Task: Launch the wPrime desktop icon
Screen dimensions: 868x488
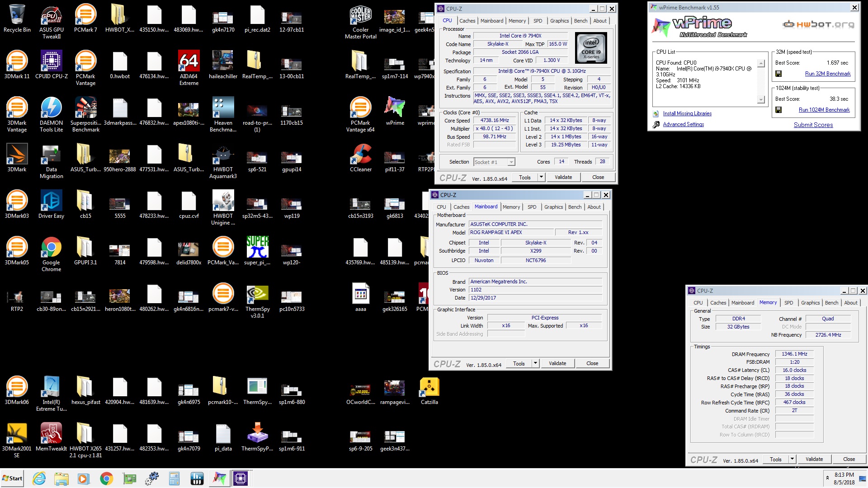Action: point(395,111)
